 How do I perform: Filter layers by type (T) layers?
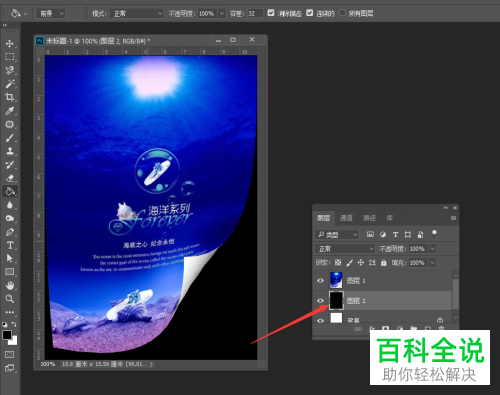pyautogui.click(x=395, y=234)
